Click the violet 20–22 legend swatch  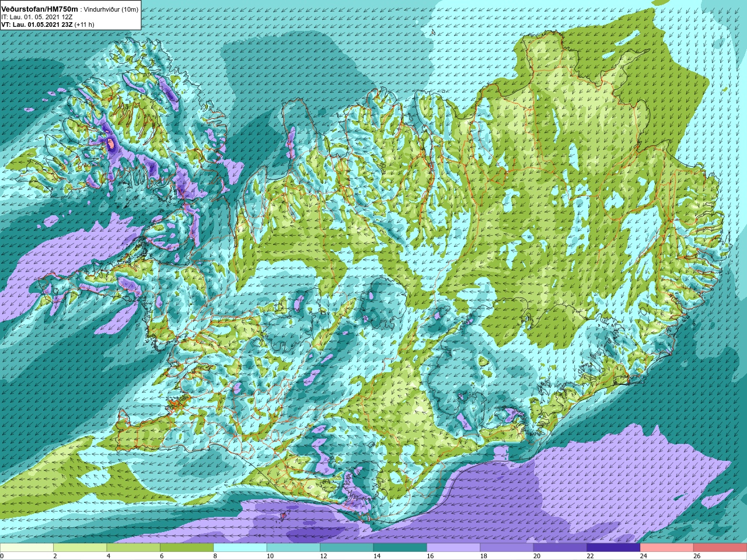[x=560, y=548]
